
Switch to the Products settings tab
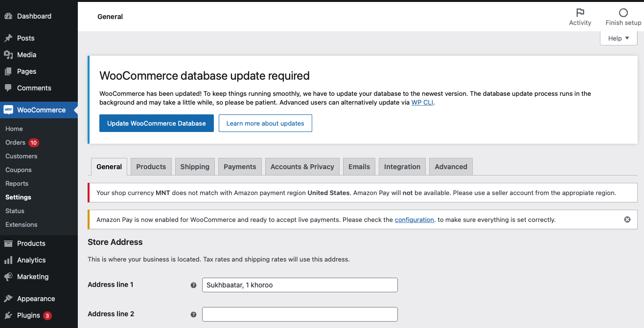[151, 167]
